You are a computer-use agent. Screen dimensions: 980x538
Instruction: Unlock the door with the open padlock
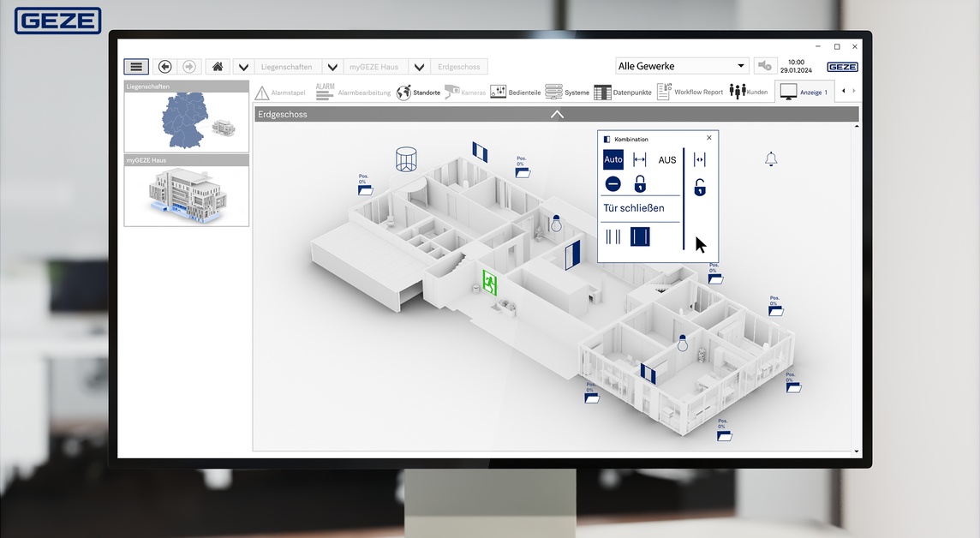[x=700, y=187]
